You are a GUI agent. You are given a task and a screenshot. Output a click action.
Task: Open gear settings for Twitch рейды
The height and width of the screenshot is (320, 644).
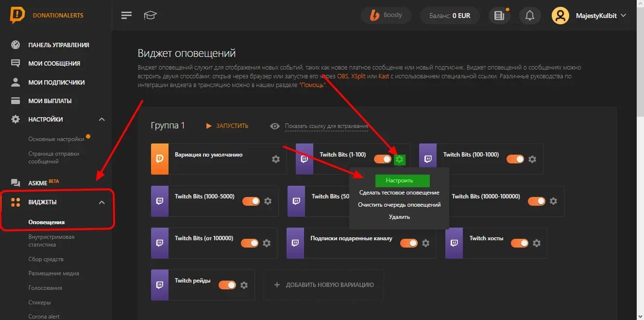244,285
